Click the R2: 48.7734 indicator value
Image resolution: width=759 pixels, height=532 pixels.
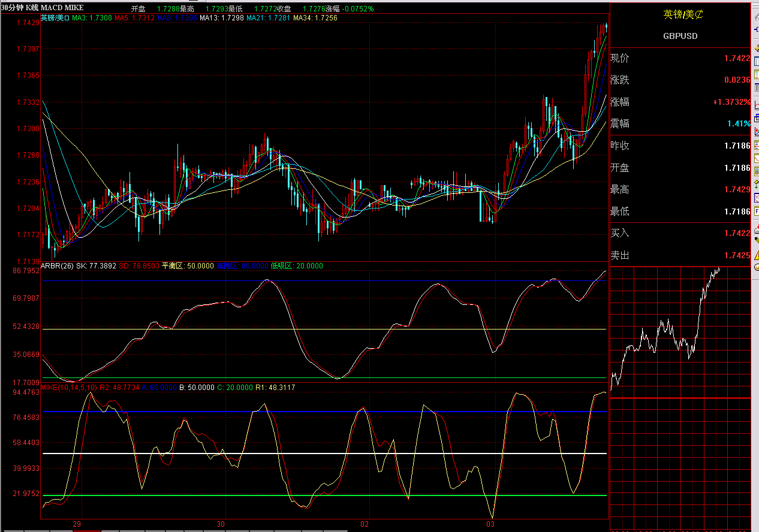[119, 388]
